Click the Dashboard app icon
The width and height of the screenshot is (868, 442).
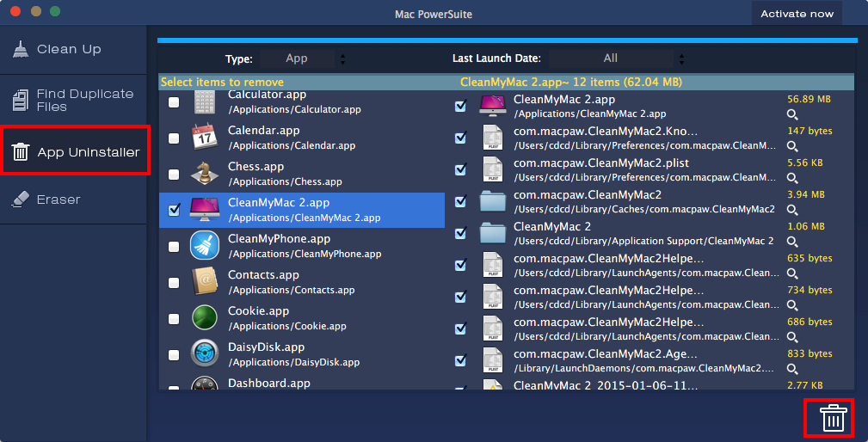point(204,384)
